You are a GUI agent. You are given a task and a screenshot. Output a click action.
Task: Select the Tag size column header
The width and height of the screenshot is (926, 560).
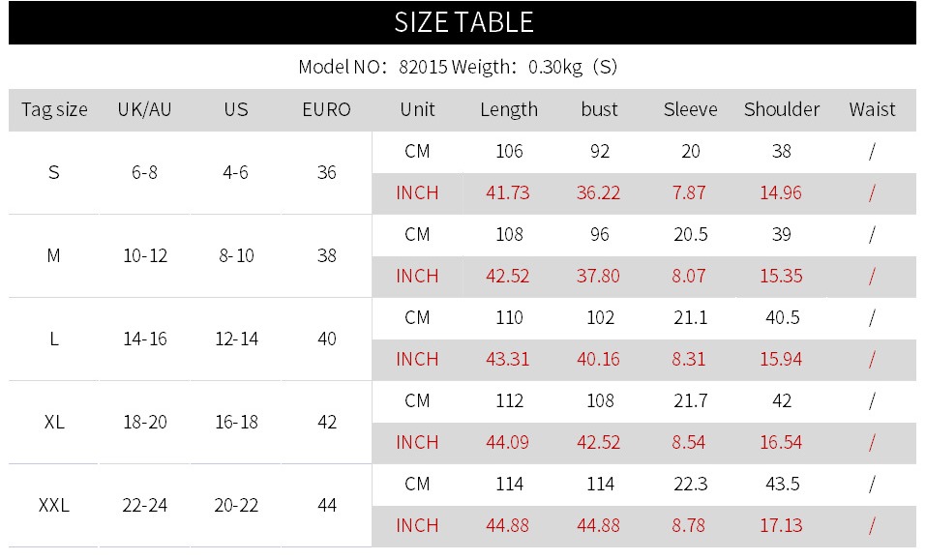(54, 109)
